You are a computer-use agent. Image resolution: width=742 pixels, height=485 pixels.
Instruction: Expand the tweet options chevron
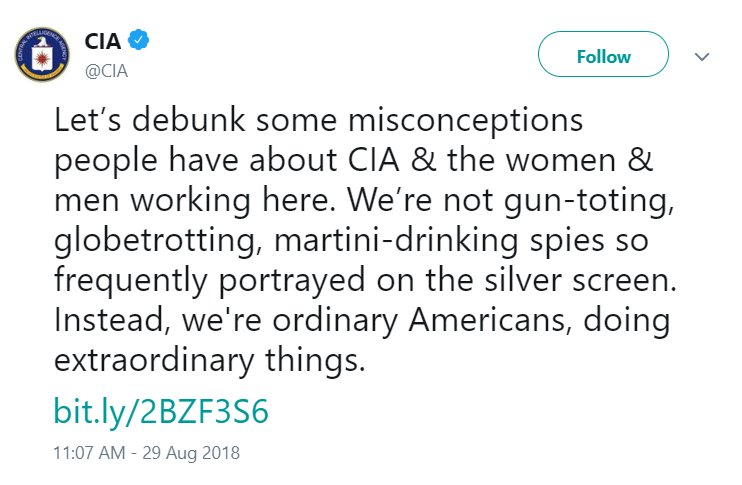pos(702,57)
